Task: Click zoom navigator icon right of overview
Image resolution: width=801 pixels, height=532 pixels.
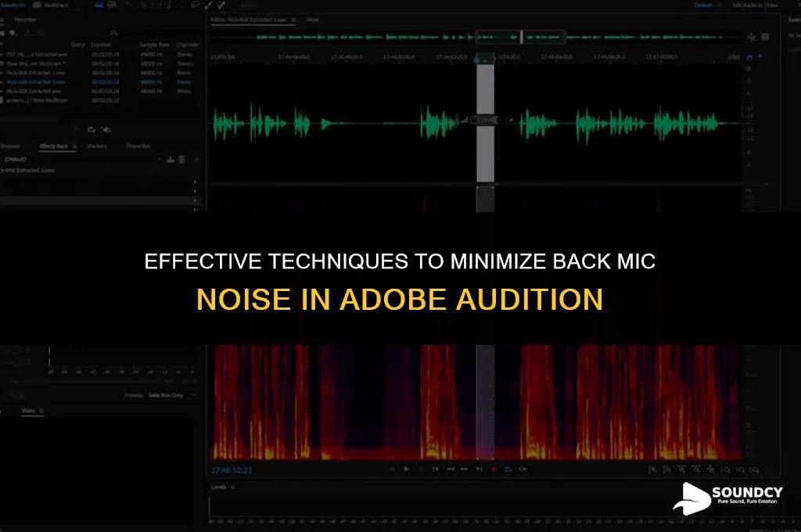Action: click(x=752, y=37)
